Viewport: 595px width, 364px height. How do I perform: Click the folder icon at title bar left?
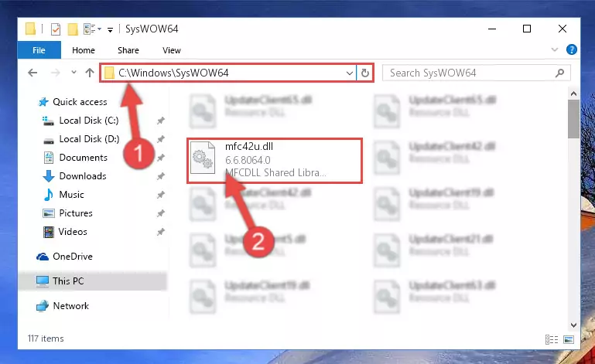30,29
